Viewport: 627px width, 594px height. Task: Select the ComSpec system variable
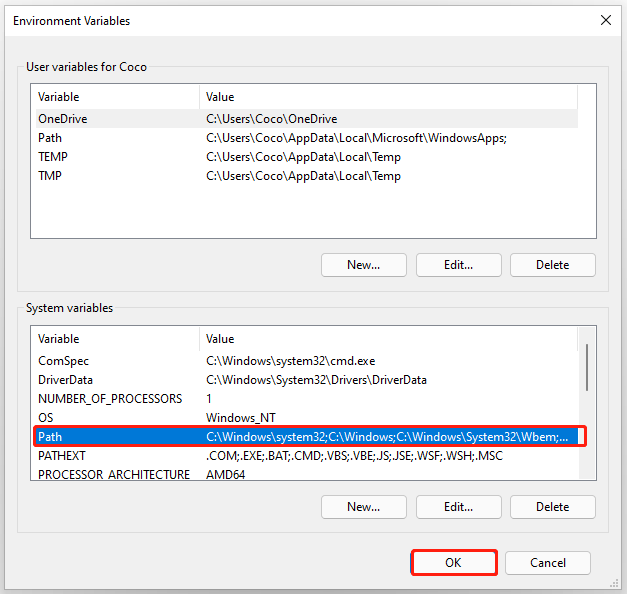pos(307,361)
